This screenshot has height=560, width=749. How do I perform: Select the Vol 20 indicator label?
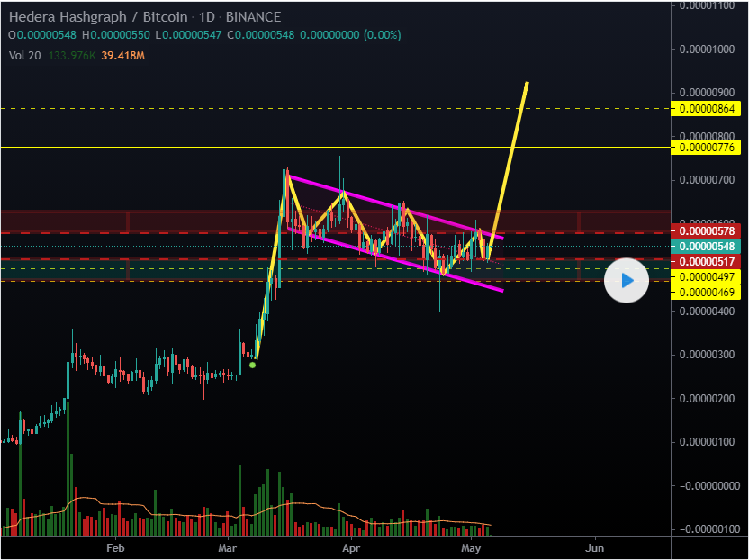tap(23, 56)
